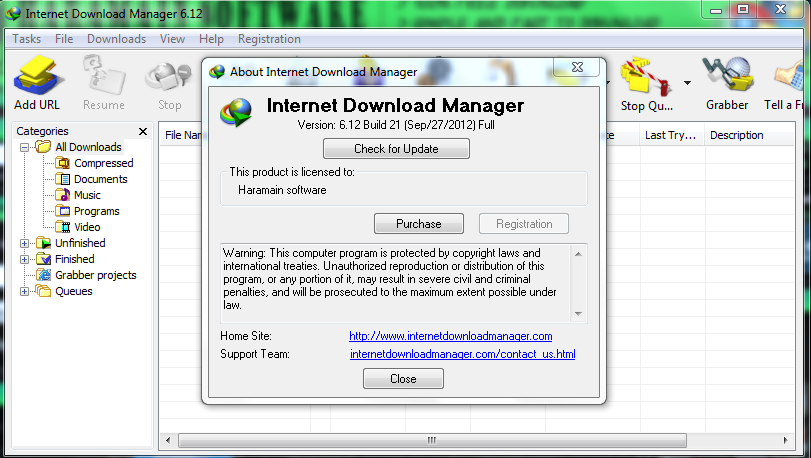
Task: Select Grabber projects in the tree
Action: pos(96,275)
